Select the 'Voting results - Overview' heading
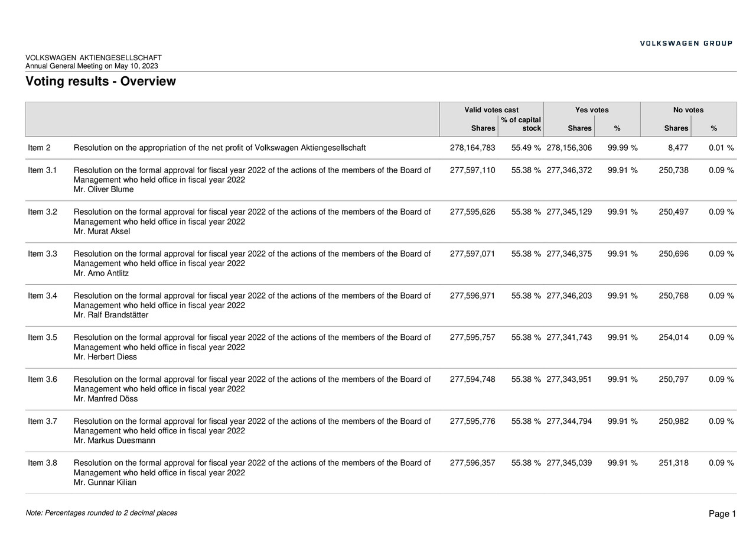The width and height of the screenshot is (756, 535). pos(100,81)
